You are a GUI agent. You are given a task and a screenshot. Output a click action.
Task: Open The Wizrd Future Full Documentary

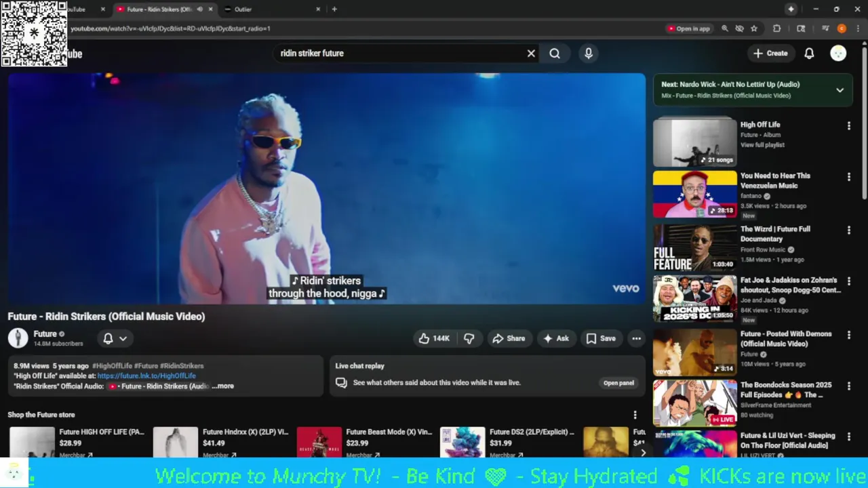click(775, 234)
